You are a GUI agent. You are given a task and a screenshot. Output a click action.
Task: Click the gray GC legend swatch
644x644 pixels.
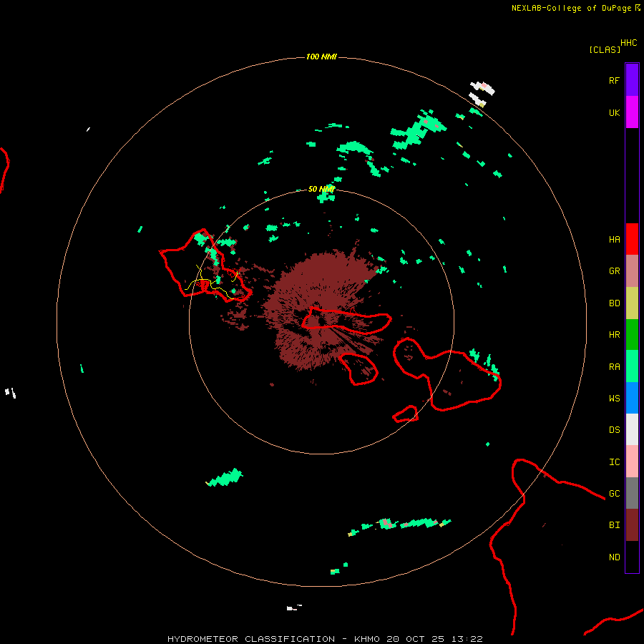632,493
